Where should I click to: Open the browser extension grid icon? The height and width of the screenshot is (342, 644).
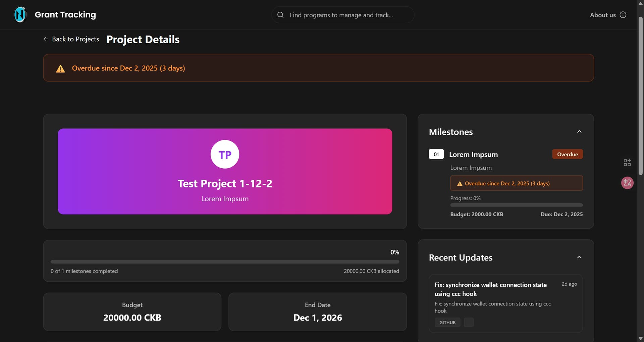pos(627,163)
